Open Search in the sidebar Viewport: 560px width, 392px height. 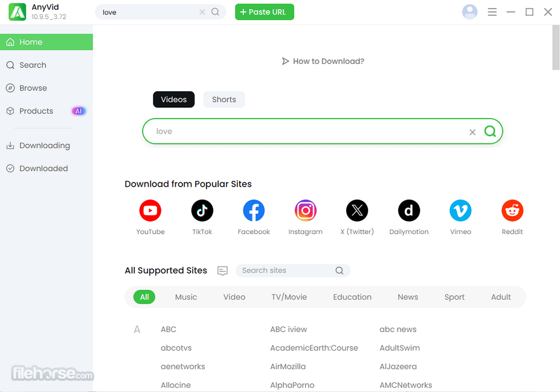coord(46,65)
